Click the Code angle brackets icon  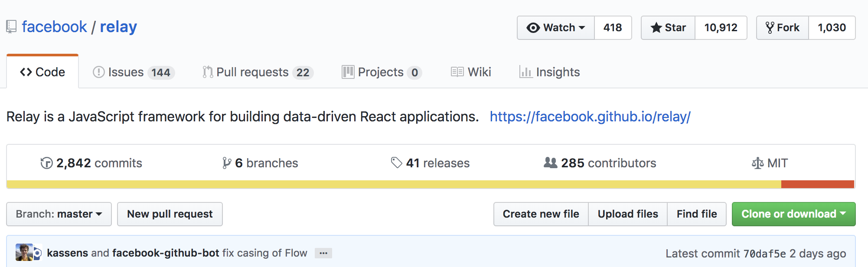[x=26, y=72]
